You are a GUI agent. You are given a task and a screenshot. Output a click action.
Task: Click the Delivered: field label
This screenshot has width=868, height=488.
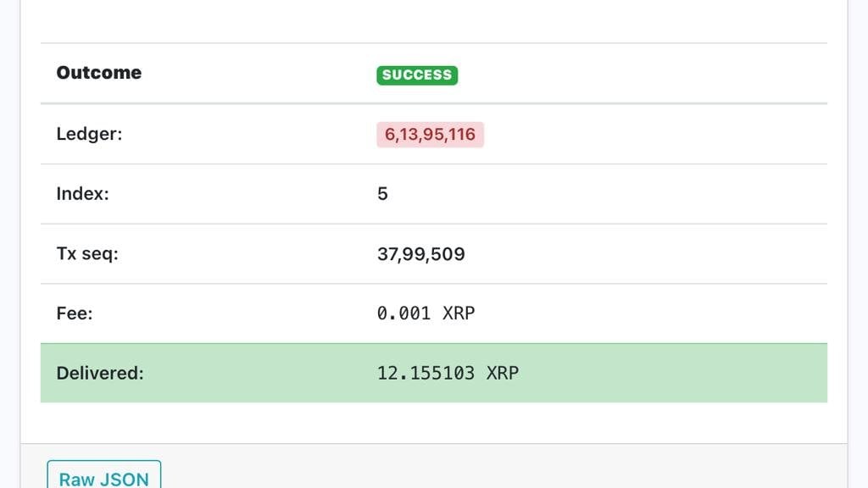tap(100, 373)
